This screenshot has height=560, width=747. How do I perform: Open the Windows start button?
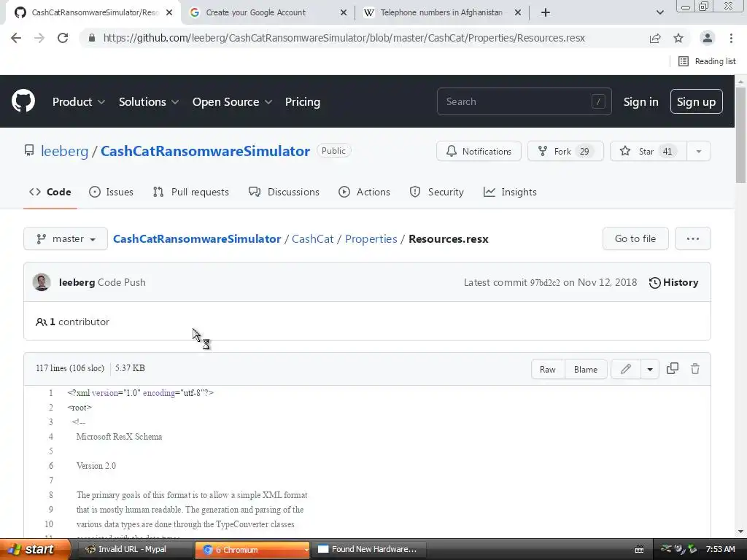coord(35,550)
